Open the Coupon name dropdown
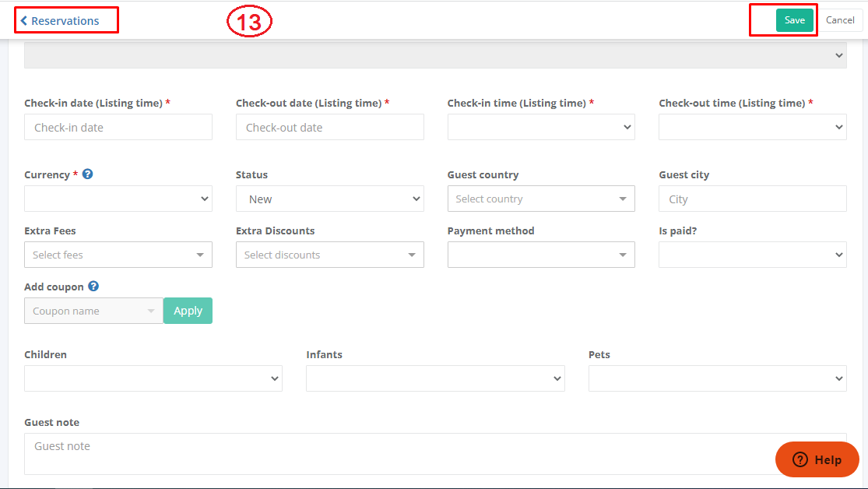The image size is (868, 489). (93, 311)
